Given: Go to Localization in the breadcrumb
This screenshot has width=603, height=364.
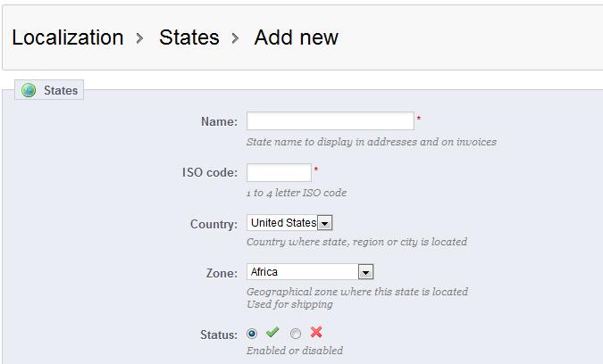Looking at the screenshot, I should coord(68,37).
